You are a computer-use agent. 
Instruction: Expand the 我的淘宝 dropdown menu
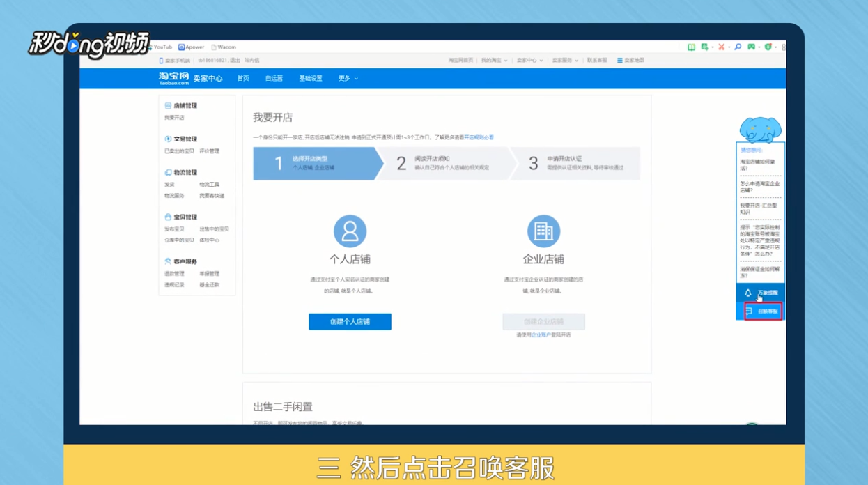494,61
